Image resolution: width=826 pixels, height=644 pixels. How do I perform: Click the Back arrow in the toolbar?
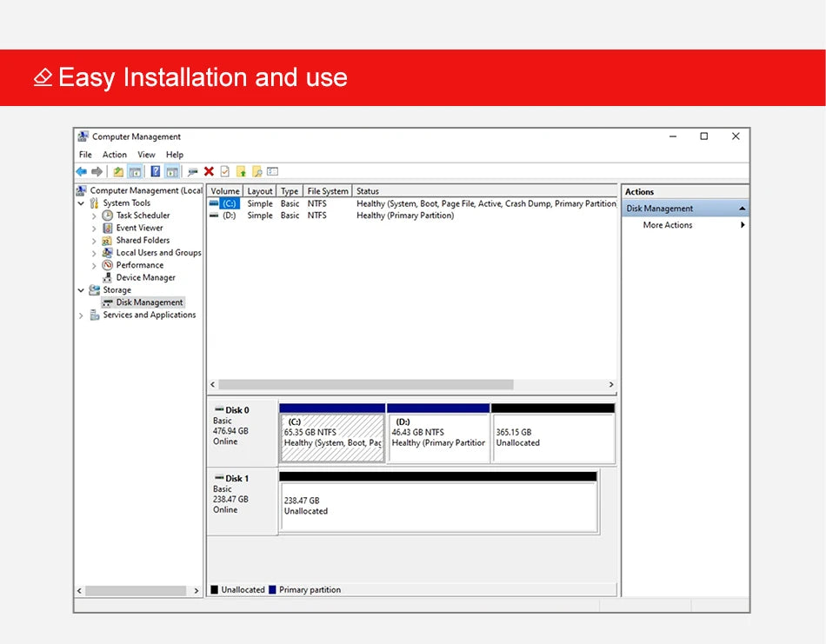click(82, 172)
